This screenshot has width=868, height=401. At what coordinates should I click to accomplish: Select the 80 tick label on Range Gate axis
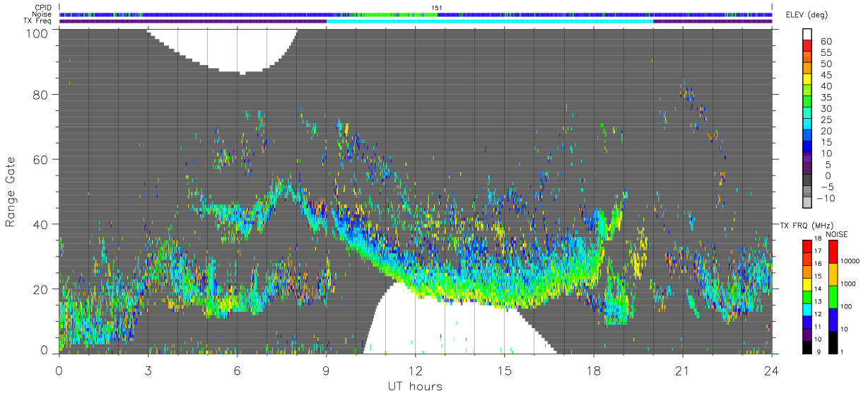pyautogui.click(x=42, y=94)
